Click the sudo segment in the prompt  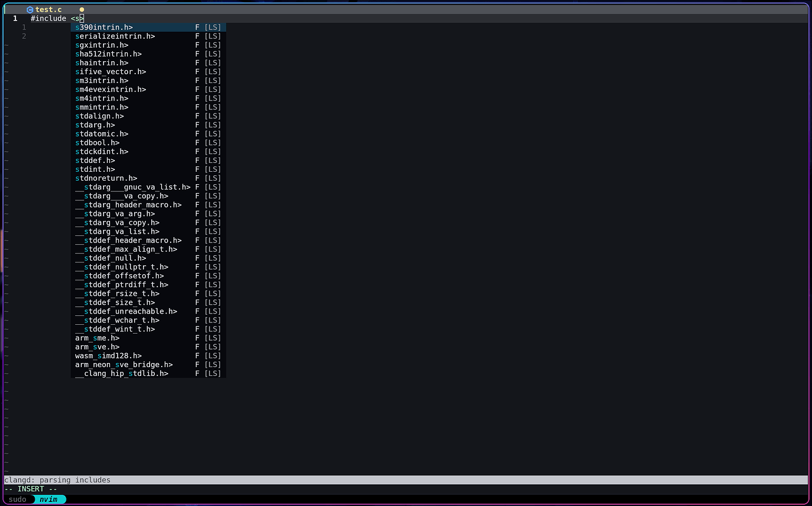tap(17, 499)
